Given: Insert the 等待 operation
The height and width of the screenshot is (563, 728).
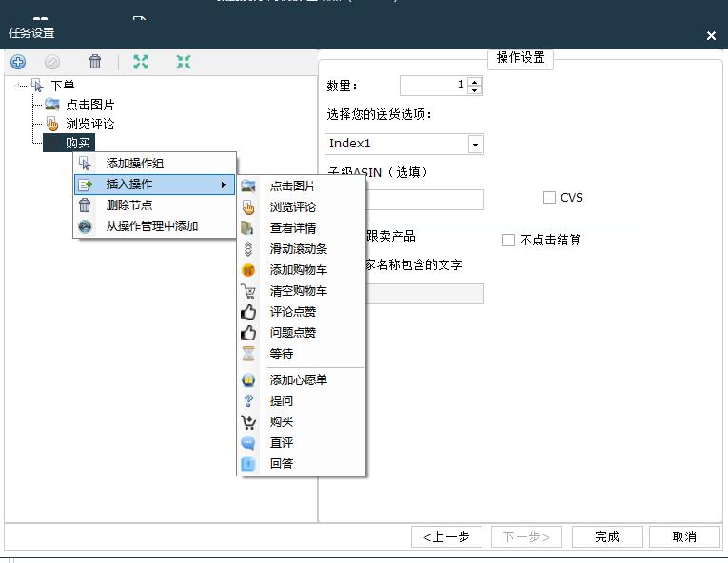Looking at the screenshot, I should click(x=302, y=354).
